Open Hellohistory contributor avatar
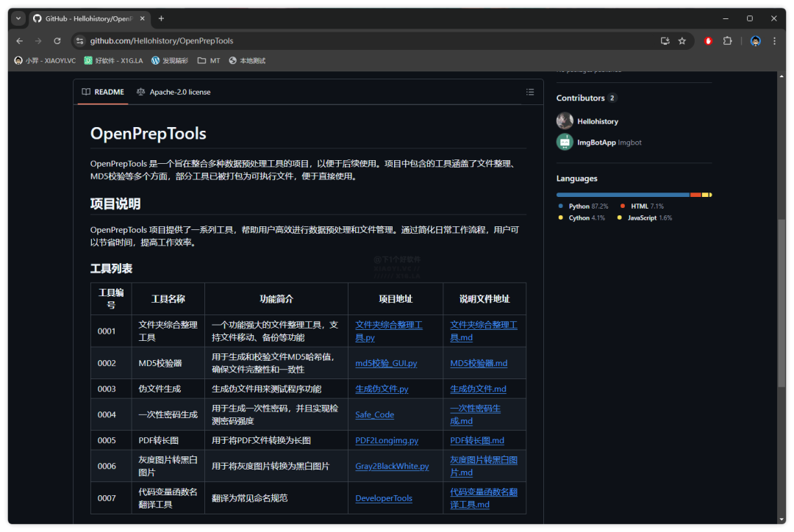The image size is (794, 532). point(565,121)
